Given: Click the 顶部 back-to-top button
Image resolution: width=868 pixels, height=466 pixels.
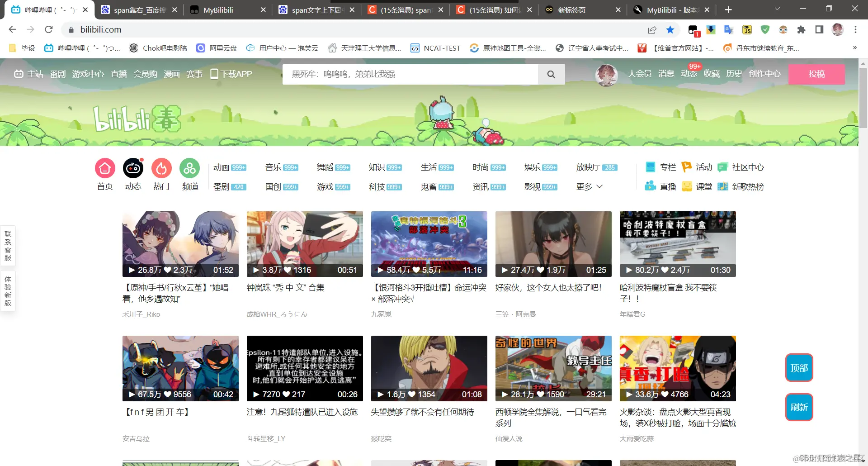Looking at the screenshot, I should [798, 368].
